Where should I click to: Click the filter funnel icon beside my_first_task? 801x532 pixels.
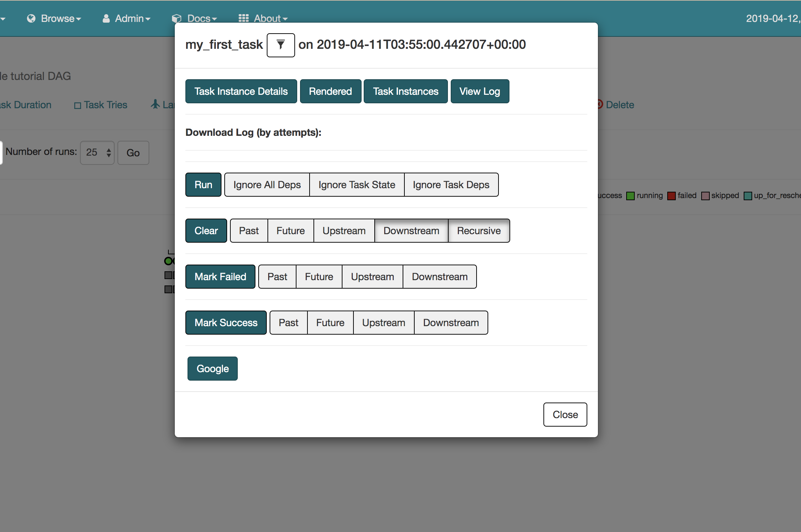tap(281, 45)
